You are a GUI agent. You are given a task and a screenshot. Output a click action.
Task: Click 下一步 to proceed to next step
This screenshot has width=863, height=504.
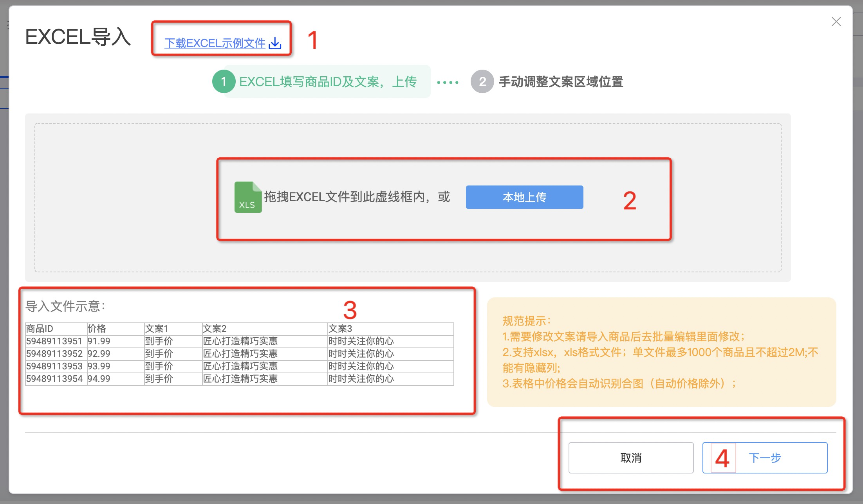point(765,457)
